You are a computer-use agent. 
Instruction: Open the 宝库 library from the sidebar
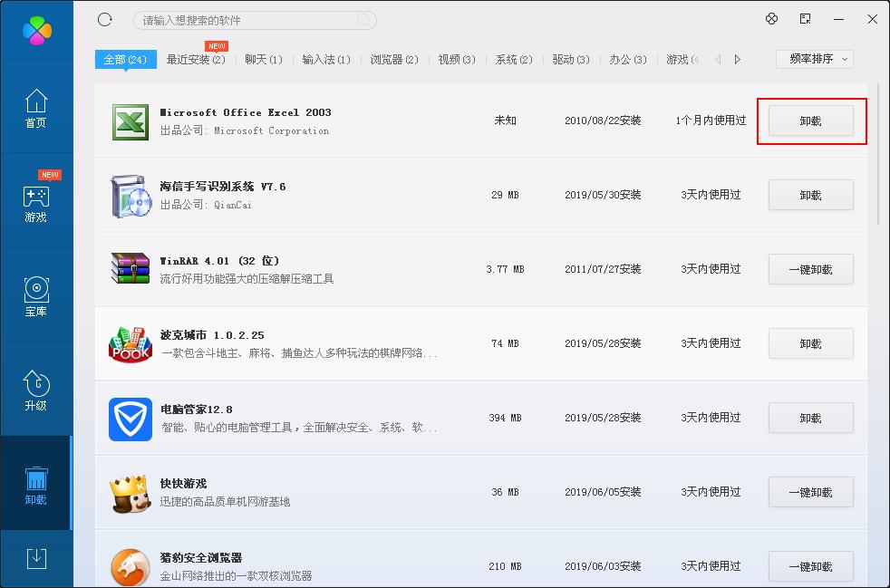tap(36, 294)
